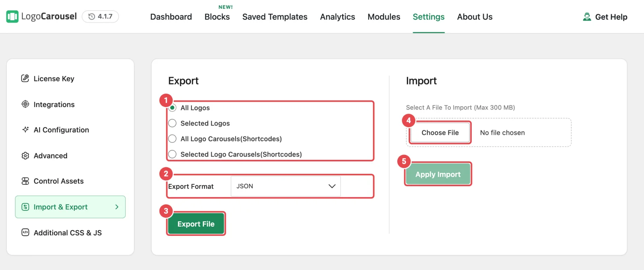Click the Import & Export sidebar icon
Viewport: 644px width, 270px height.
point(25,207)
